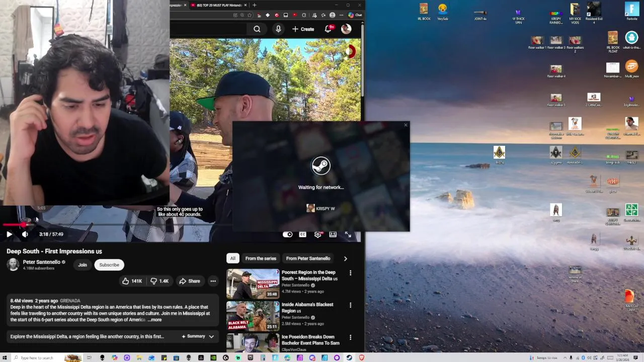Activate voice search microphone on YouTube
Screen dimensions: 644x362
point(278,29)
